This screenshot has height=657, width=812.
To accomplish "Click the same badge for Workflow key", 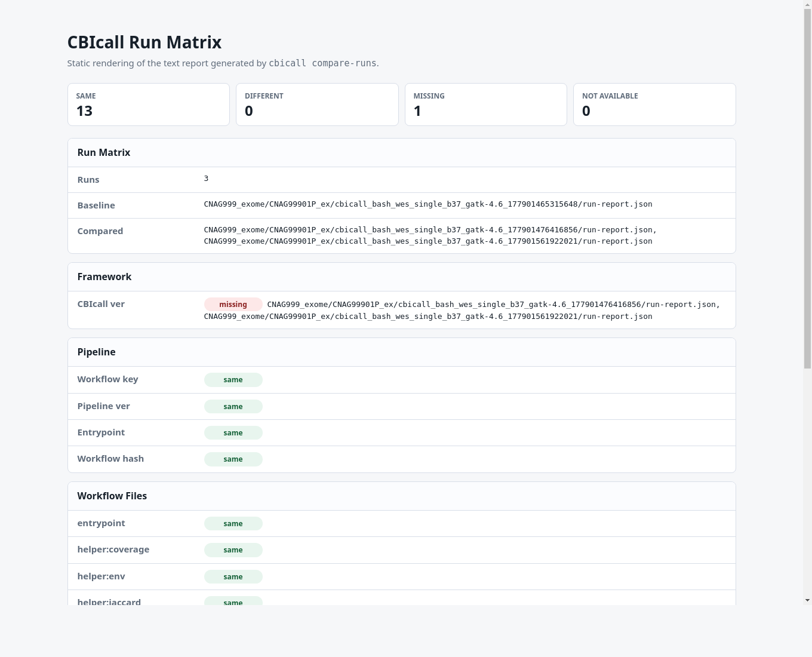I will click(x=233, y=380).
